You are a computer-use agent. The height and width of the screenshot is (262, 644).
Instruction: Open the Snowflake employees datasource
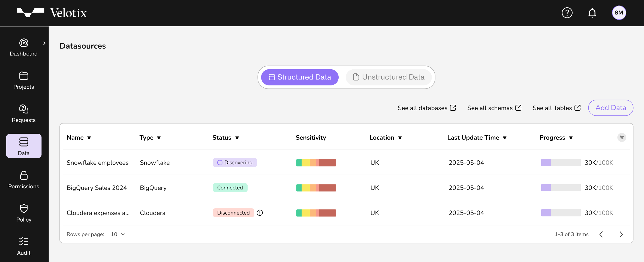tap(98, 163)
